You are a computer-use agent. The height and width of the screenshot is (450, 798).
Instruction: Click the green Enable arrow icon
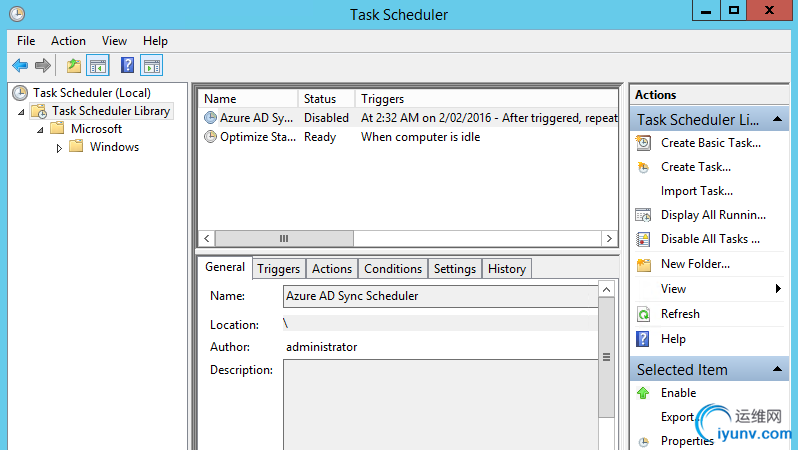(x=643, y=393)
